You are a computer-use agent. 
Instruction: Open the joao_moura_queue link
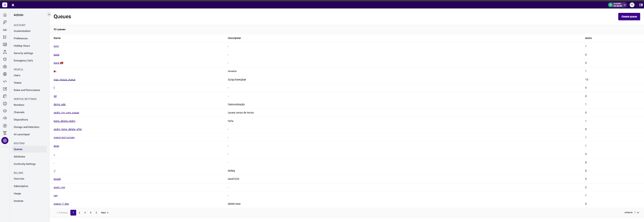(64, 80)
